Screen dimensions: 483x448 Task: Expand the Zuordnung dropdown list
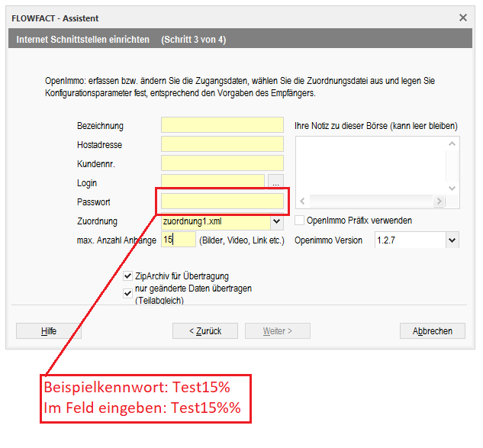(276, 221)
